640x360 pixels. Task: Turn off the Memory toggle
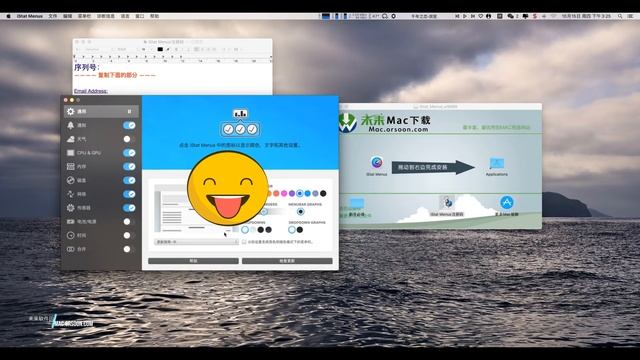[x=129, y=167]
